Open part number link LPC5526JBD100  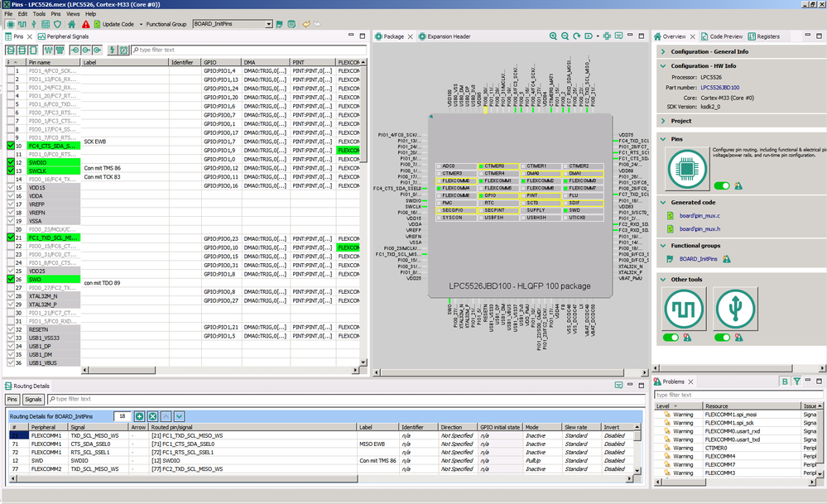pos(720,88)
